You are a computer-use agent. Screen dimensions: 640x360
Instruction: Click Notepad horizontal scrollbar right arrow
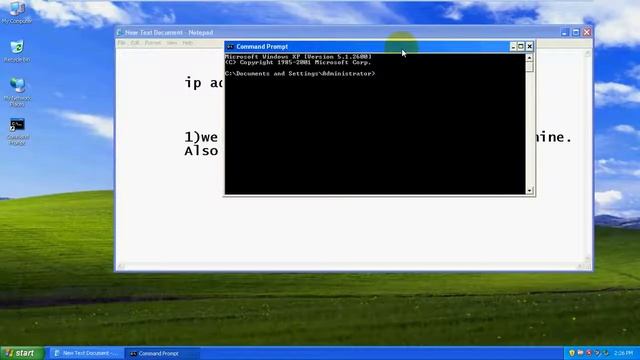[x=580, y=267]
